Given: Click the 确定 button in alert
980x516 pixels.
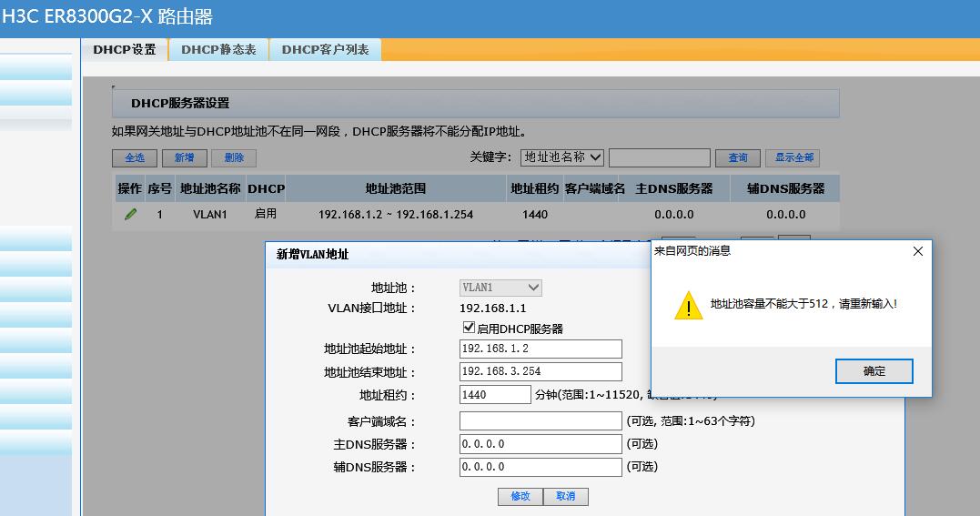Looking at the screenshot, I should [x=874, y=371].
